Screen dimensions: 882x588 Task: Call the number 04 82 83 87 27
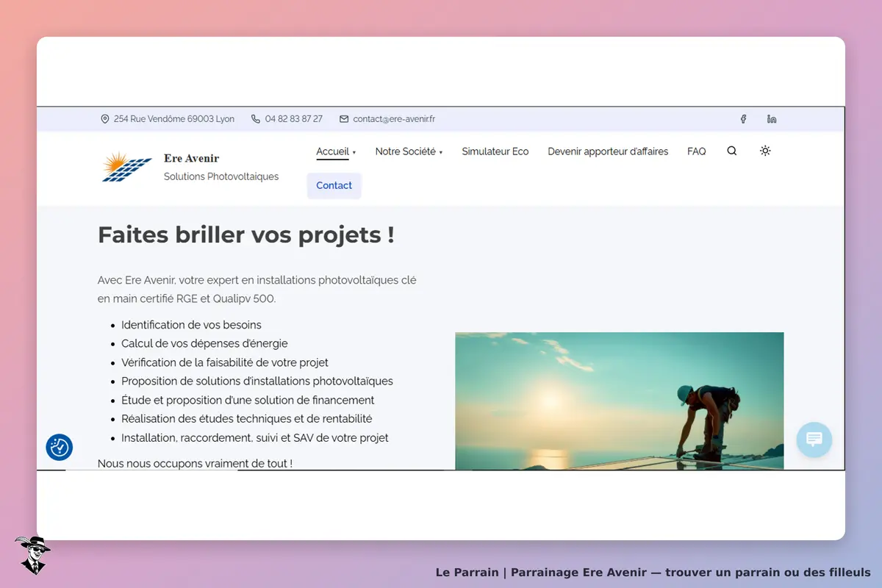(x=294, y=119)
